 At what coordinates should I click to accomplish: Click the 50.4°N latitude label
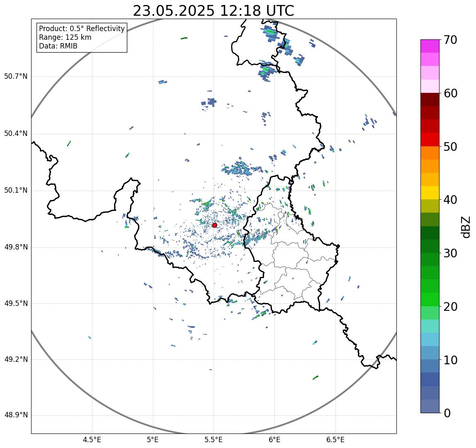tap(16, 133)
